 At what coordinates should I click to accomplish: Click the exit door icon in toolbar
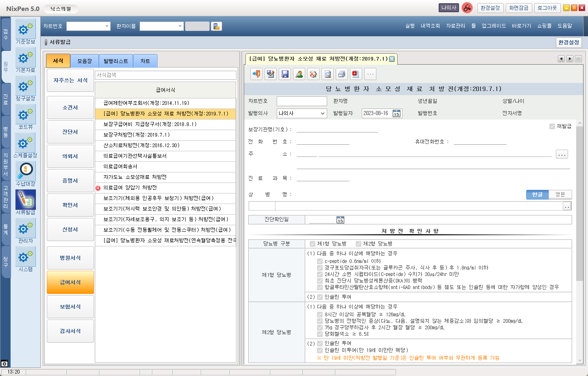tap(256, 74)
